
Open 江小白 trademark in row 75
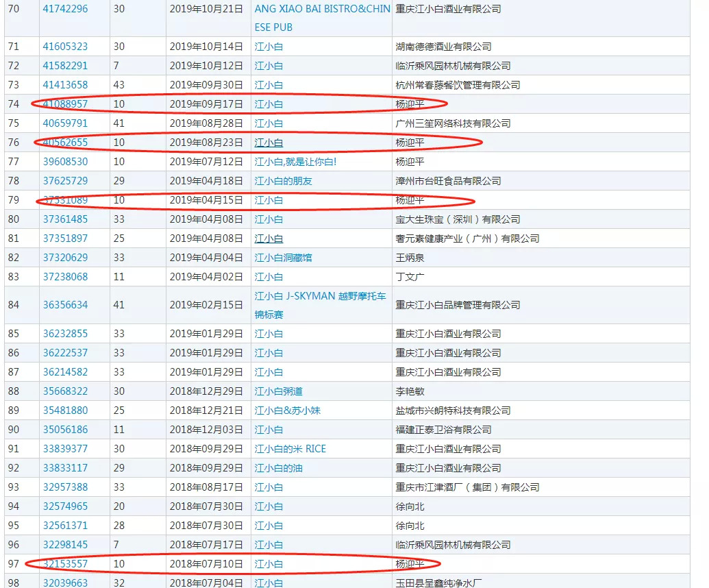269,123
